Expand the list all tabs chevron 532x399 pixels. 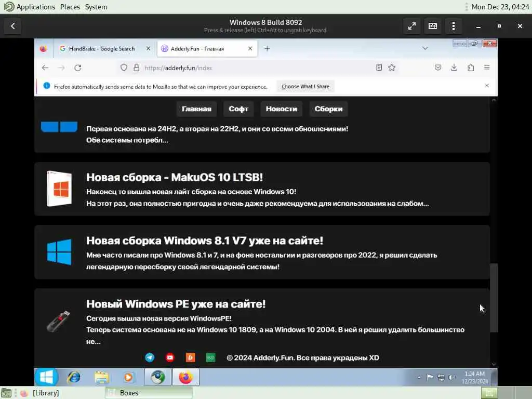tap(425, 48)
